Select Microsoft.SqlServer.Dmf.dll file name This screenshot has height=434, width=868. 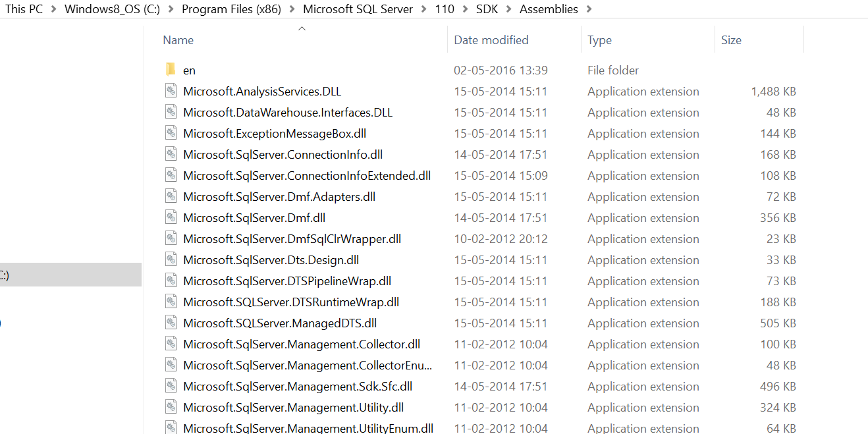point(254,218)
